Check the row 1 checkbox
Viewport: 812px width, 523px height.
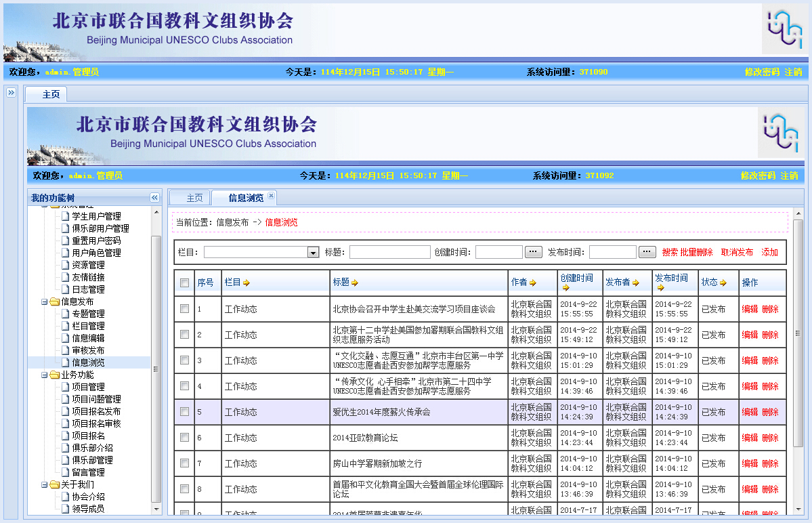(184, 309)
